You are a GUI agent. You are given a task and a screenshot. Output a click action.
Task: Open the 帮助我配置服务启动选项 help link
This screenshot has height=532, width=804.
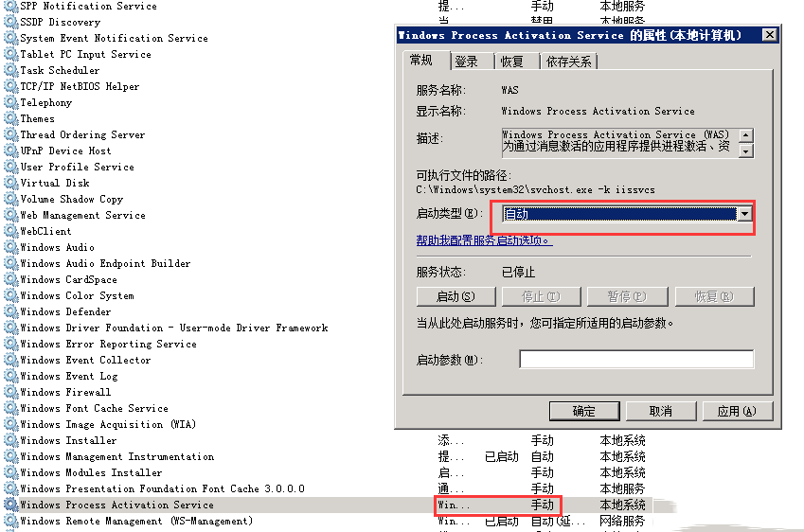[x=484, y=239]
